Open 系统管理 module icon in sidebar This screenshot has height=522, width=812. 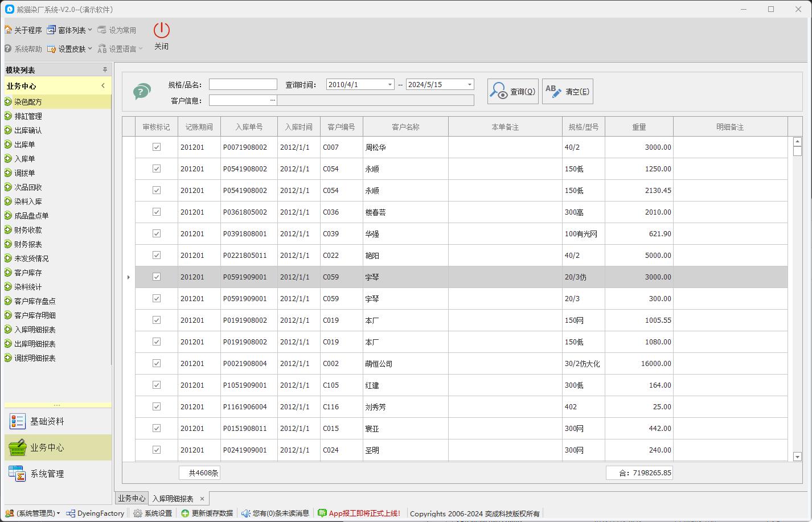(x=18, y=474)
